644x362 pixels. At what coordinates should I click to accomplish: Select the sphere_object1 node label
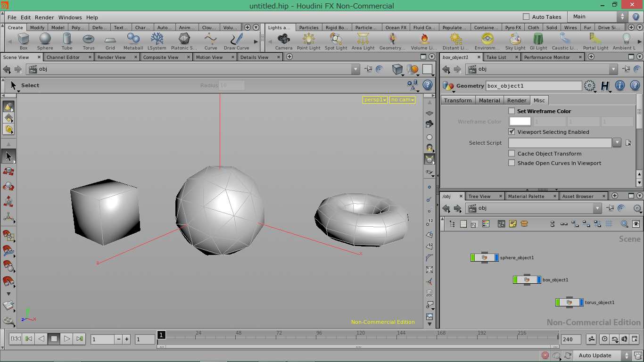click(x=517, y=258)
